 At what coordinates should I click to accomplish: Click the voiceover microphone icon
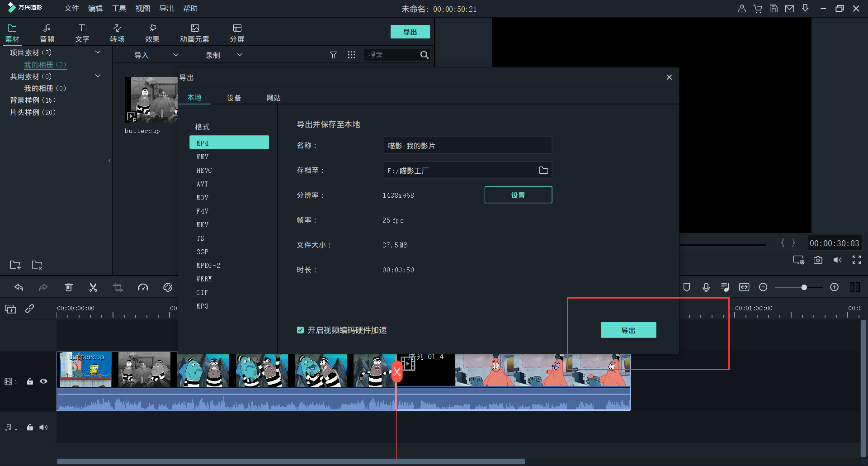point(706,287)
